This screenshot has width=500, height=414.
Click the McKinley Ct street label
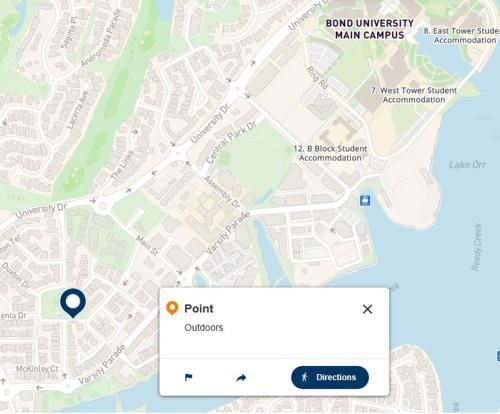37,369
